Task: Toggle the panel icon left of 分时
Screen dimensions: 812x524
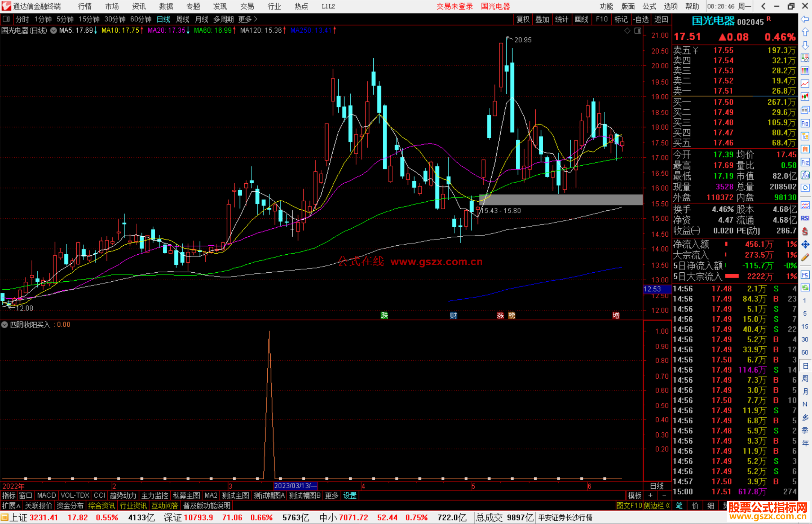Action: [x=6, y=19]
